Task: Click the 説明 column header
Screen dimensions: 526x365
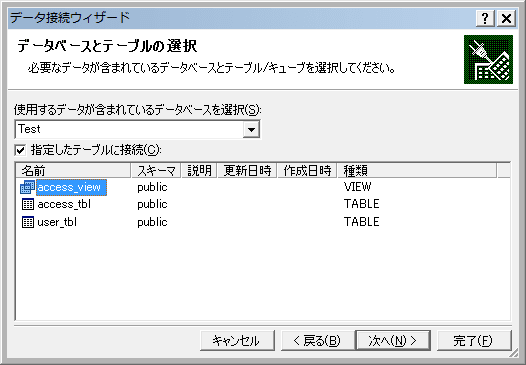Action: click(199, 171)
